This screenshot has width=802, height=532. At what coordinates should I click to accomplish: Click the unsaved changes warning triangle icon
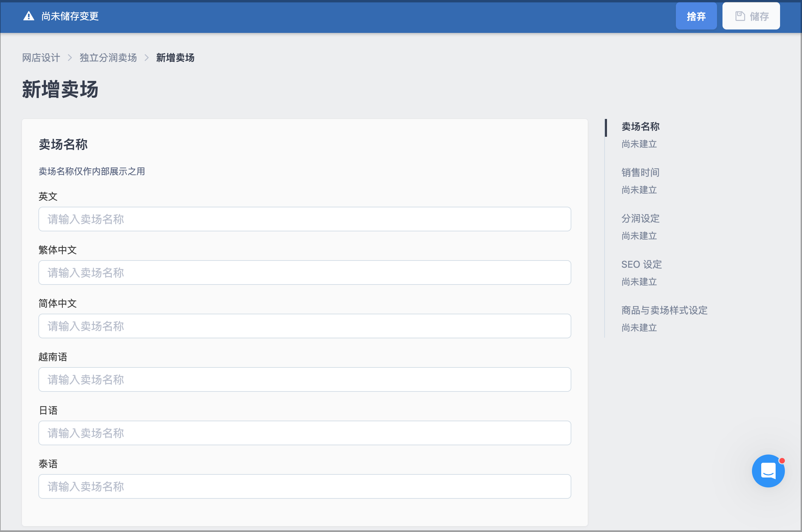coord(29,16)
